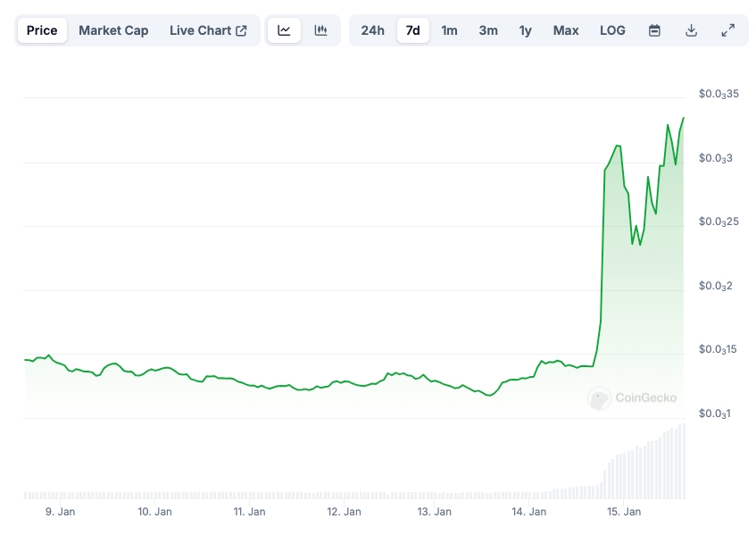
Task: Toggle LOG scale
Action: coord(612,30)
